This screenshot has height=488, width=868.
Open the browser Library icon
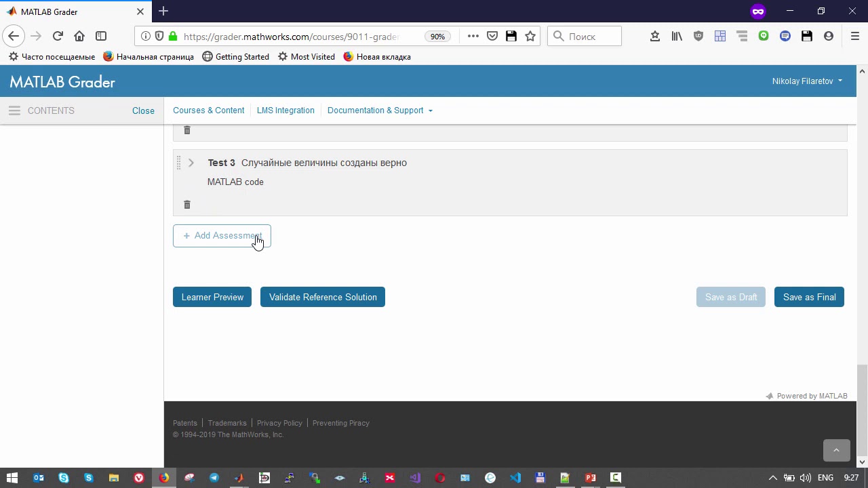coord(677,37)
